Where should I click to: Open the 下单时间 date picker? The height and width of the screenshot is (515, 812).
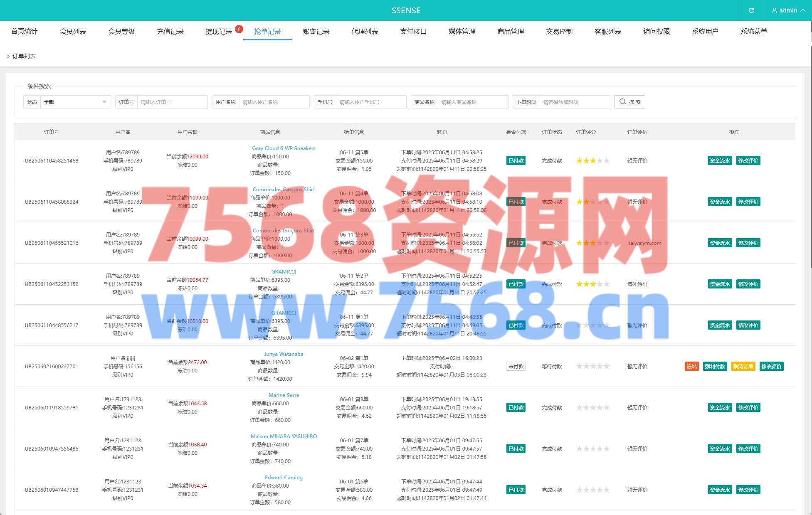pos(575,102)
